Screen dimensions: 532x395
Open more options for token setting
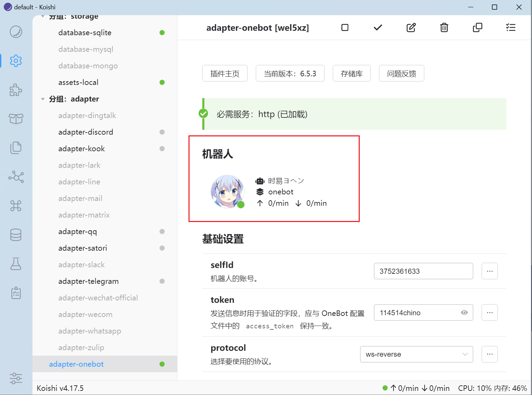pos(490,312)
